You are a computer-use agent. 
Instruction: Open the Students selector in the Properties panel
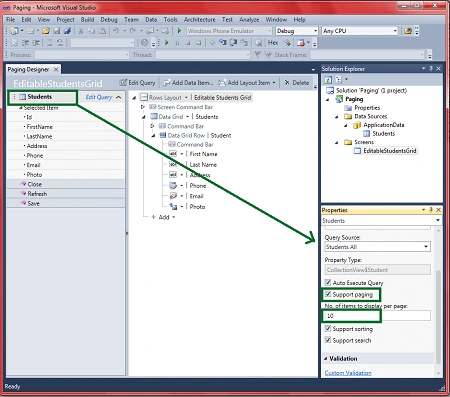(438, 220)
